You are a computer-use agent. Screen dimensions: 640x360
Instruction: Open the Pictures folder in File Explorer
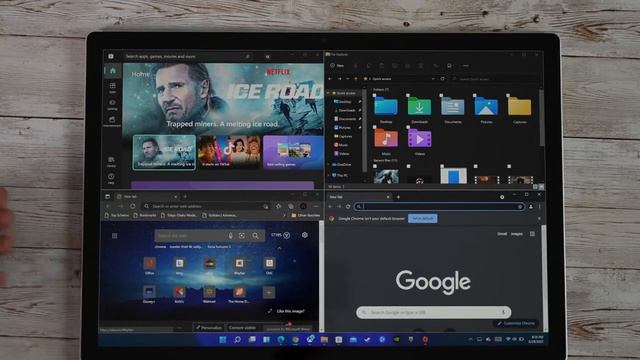pos(486,109)
